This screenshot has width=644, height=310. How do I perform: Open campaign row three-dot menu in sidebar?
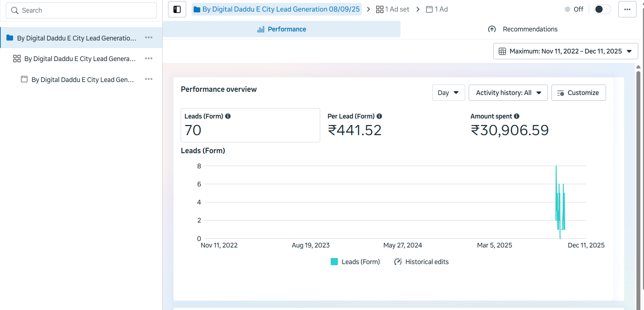click(149, 38)
